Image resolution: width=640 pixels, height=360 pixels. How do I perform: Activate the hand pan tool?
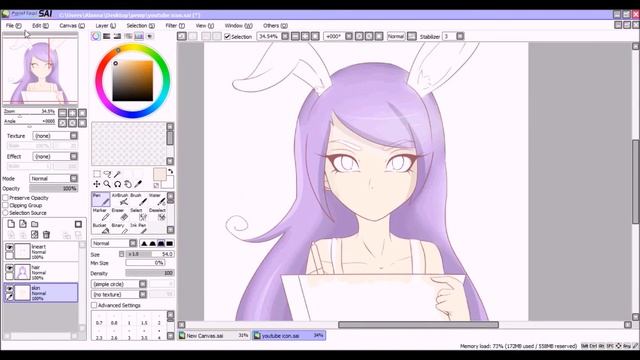click(128, 184)
